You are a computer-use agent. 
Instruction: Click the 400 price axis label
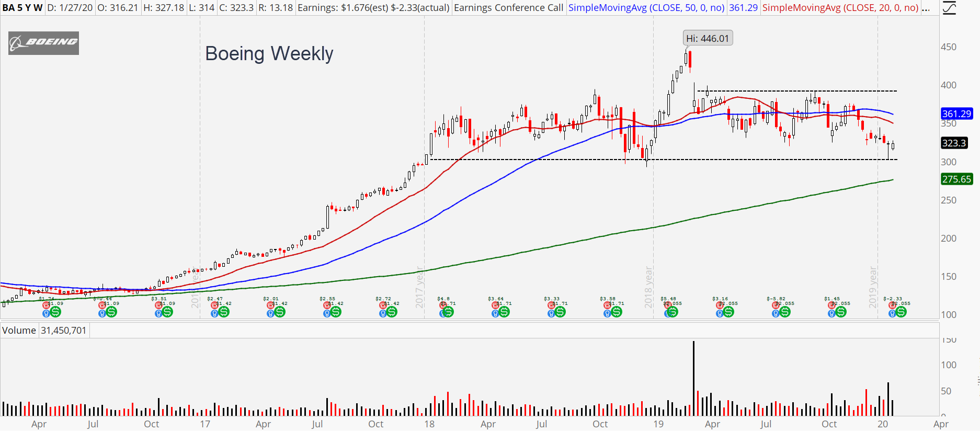pyautogui.click(x=949, y=85)
